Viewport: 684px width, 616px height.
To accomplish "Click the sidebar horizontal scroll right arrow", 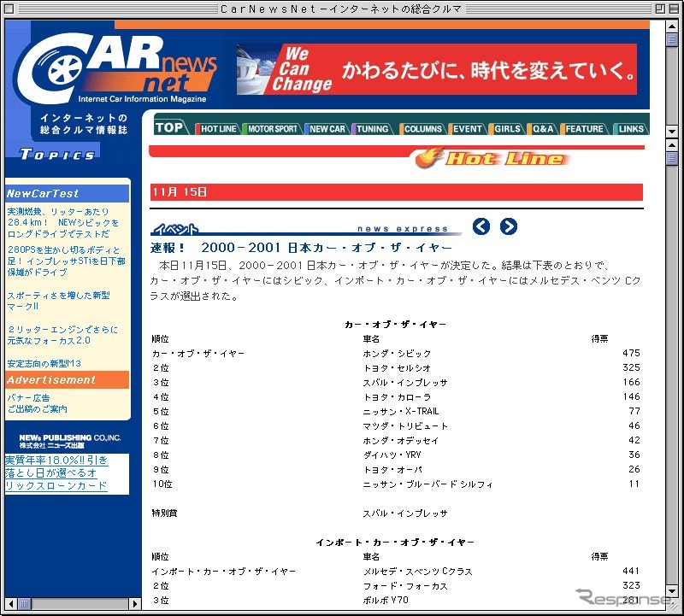I will coord(135,604).
